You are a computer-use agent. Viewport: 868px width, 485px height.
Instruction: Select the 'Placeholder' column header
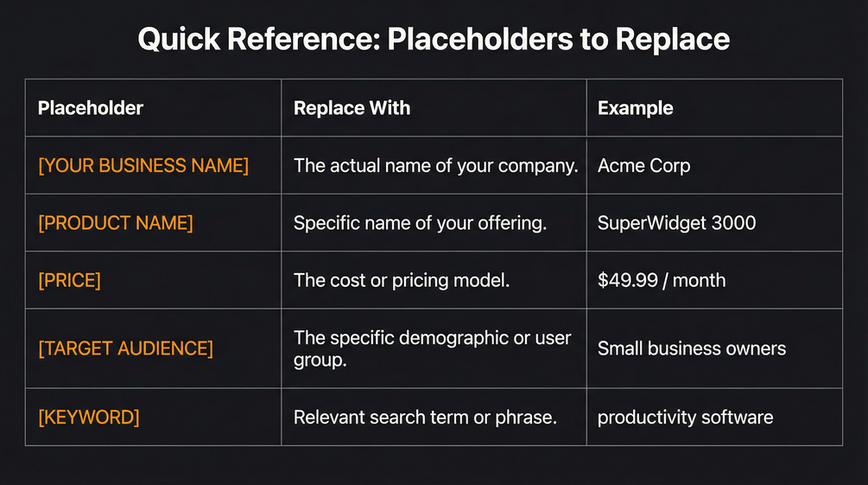(91, 108)
